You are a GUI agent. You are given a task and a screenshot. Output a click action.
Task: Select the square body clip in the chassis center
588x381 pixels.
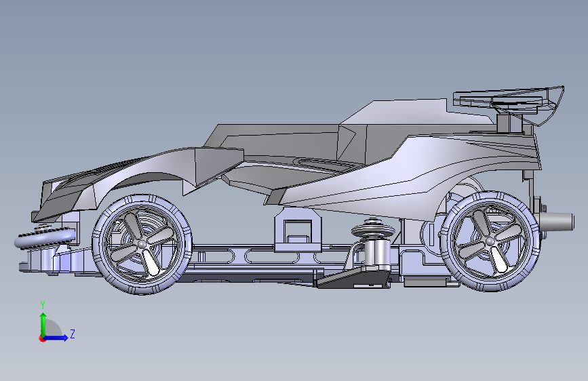coord(298,230)
